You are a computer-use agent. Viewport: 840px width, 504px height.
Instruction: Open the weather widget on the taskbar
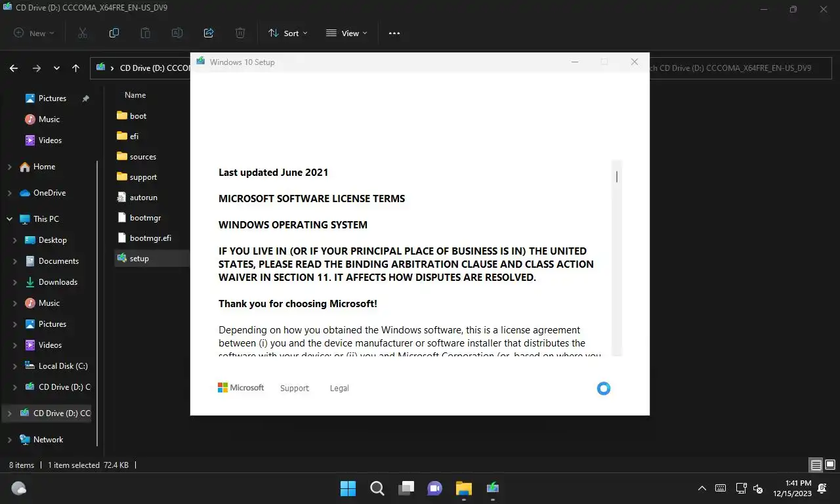pyautogui.click(x=19, y=488)
